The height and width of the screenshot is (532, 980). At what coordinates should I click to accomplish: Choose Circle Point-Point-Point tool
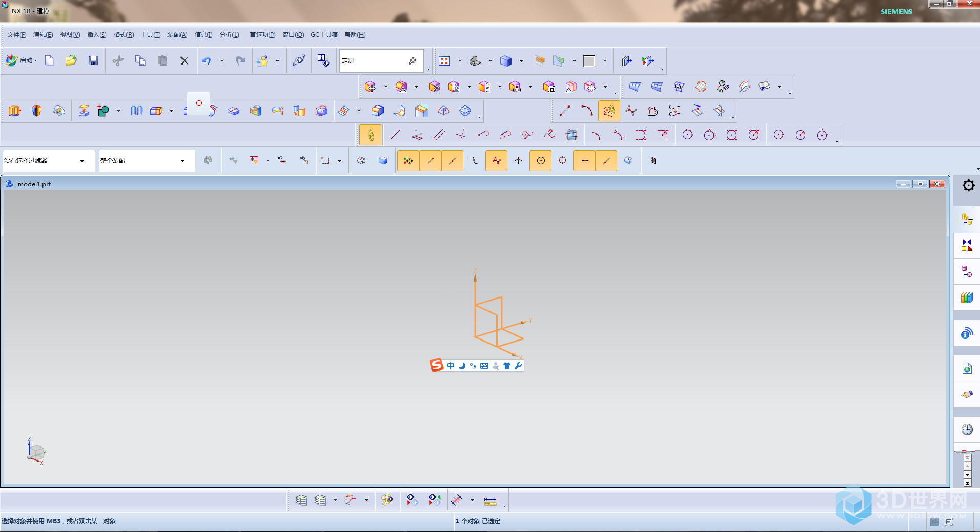[x=688, y=135]
